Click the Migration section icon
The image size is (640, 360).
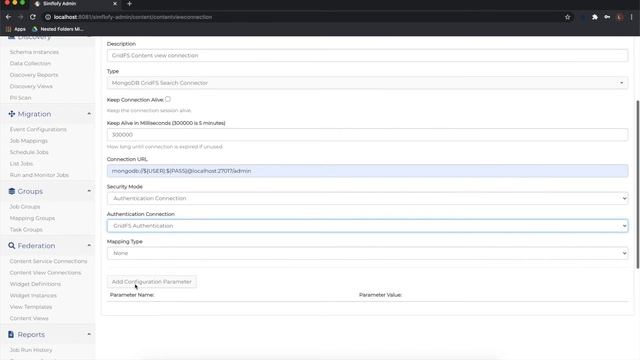11,114
